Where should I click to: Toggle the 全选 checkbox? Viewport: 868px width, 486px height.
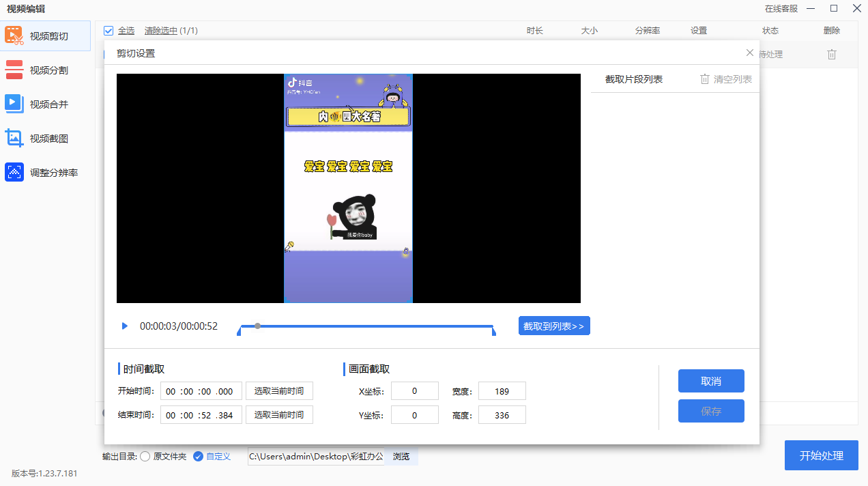[x=108, y=31]
